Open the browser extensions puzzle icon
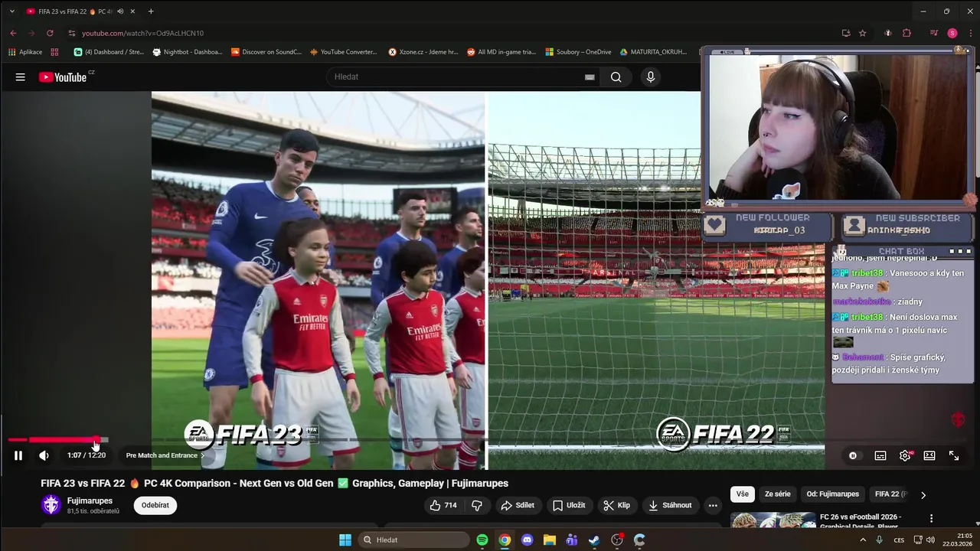 (907, 33)
